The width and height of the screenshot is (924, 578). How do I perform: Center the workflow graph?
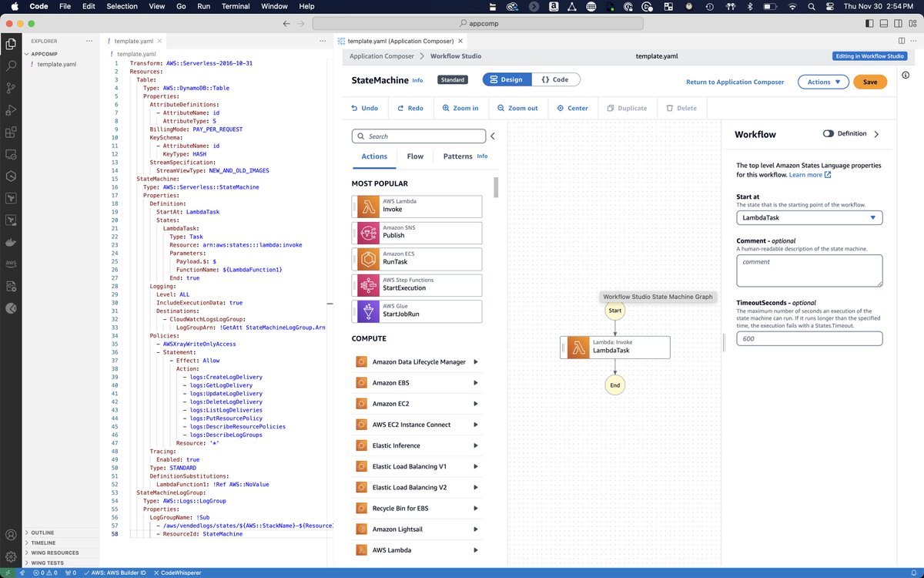point(572,108)
